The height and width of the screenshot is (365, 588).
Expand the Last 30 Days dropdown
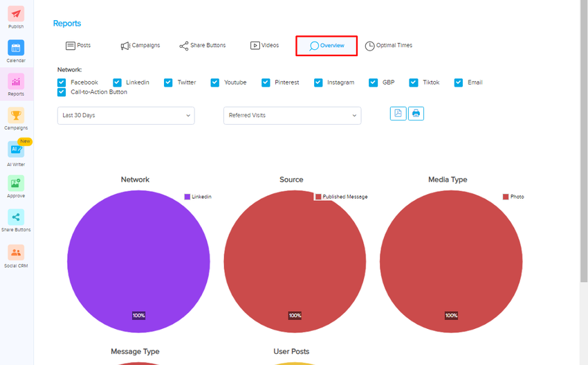click(x=126, y=115)
